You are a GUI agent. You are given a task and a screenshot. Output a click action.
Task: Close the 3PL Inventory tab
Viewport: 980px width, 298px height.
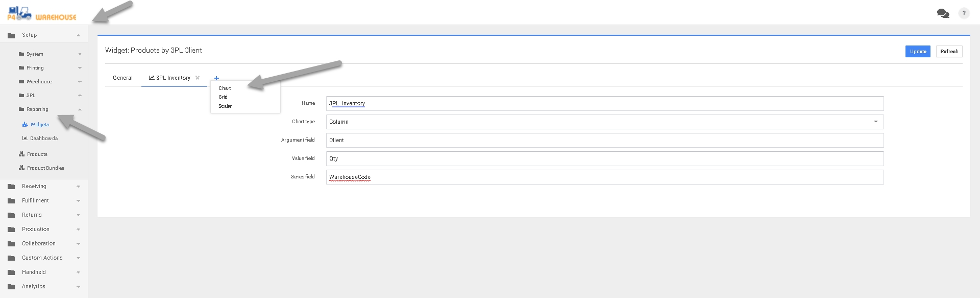198,78
